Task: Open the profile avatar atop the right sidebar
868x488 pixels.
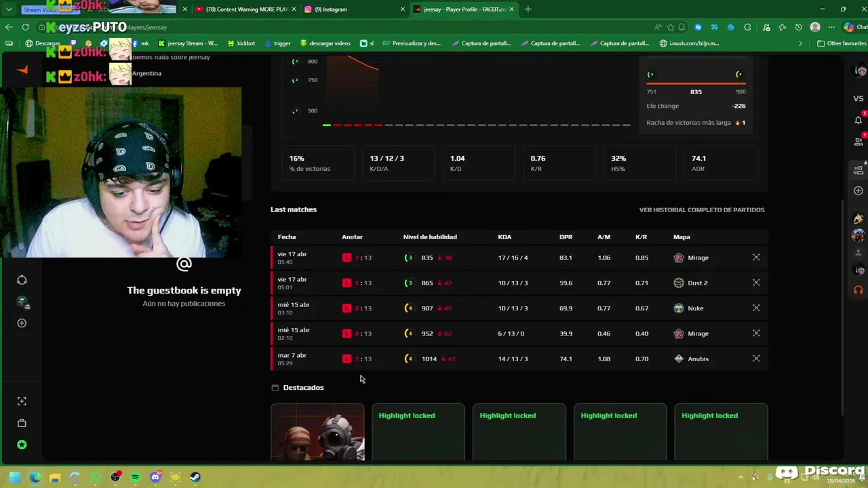Action: point(861,70)
